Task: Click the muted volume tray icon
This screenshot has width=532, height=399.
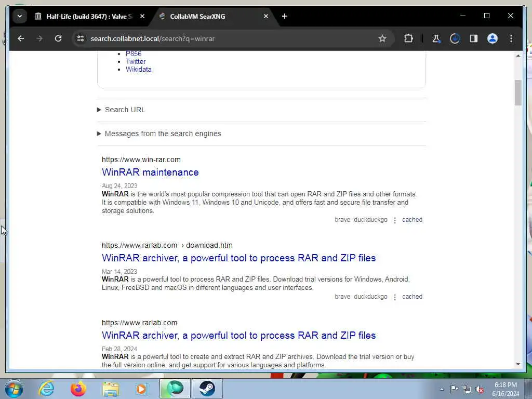Action: pyautogui.click(x=480, y=389)
